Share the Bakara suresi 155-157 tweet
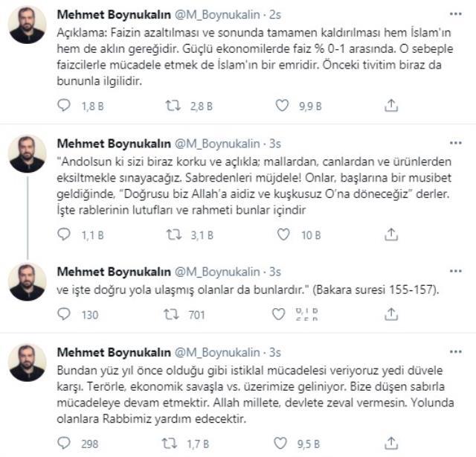Image resolution: width=476 pixels, height=457 pixels. point(391,315)
